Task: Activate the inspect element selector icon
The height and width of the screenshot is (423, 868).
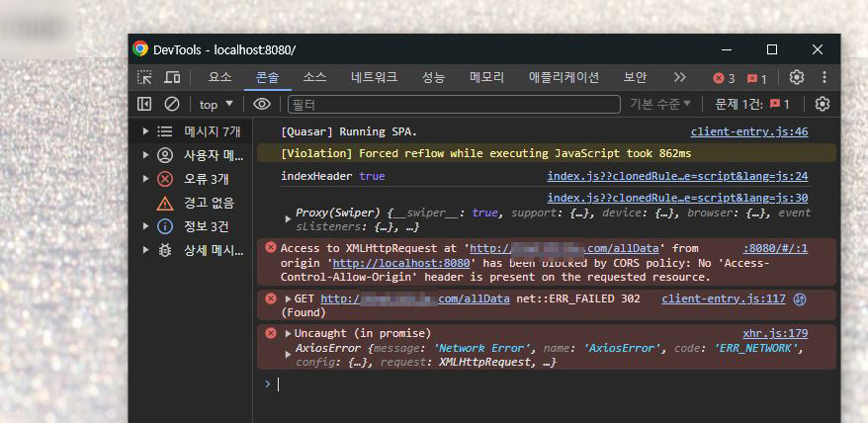Action: point(144,77)
